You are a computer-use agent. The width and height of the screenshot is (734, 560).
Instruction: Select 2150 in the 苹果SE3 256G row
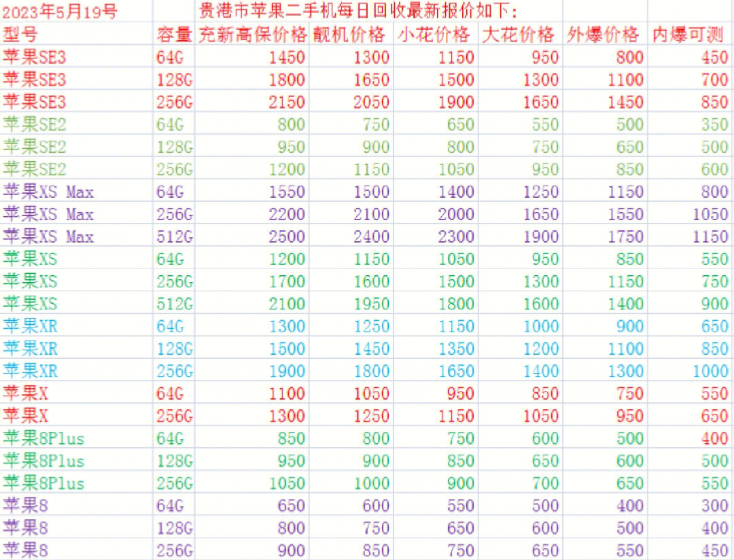(x=287, y=102)
